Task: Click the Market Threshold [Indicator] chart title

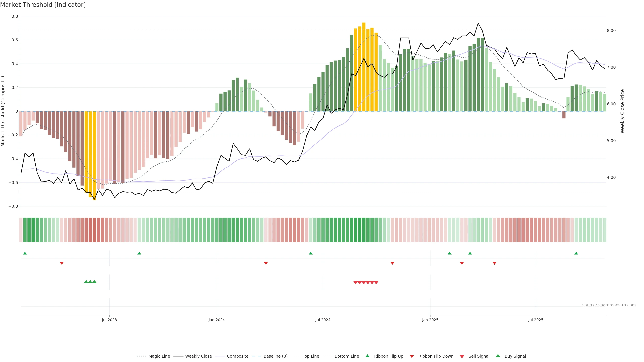Action: (x=43, y=5)
